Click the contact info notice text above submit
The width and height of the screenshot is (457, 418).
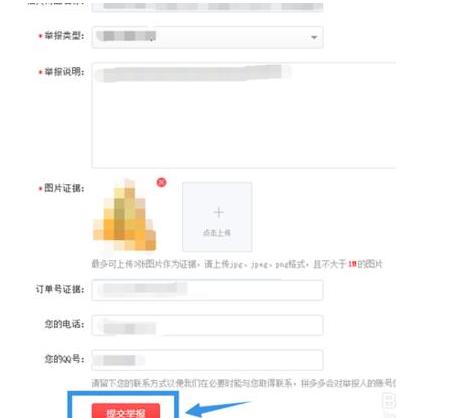pos(244,383)
